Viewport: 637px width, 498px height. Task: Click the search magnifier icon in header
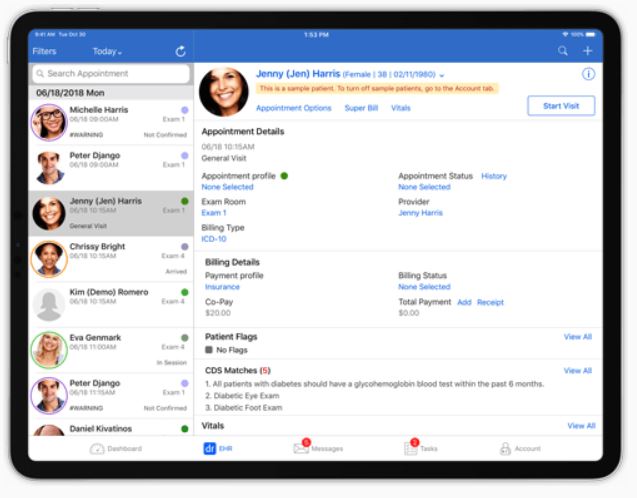point(563,51)
